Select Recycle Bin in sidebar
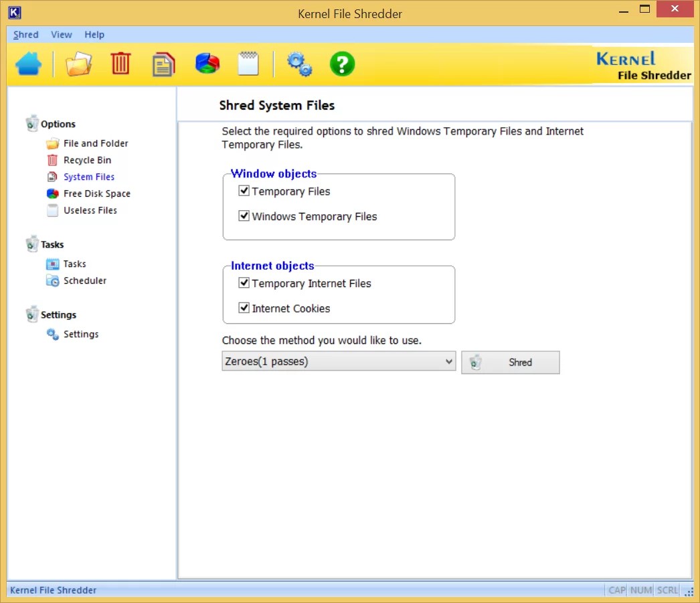The image size is (700, 603). point(88,160)
